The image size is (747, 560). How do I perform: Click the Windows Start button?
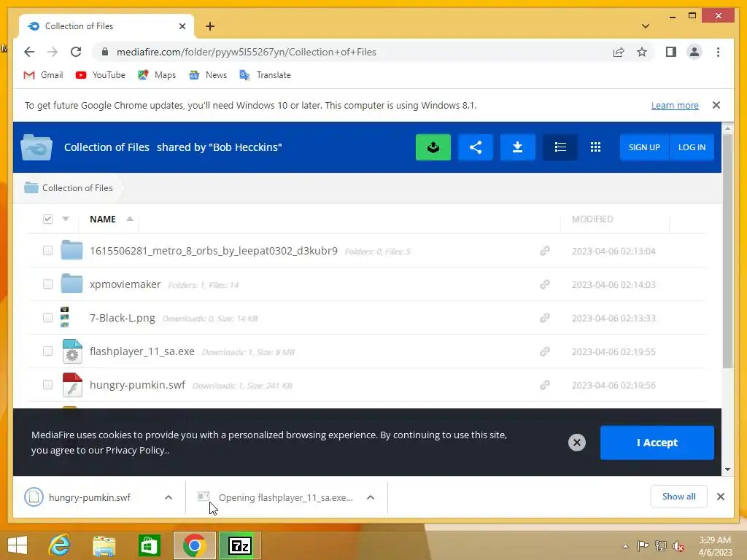(x=18, y=545)
